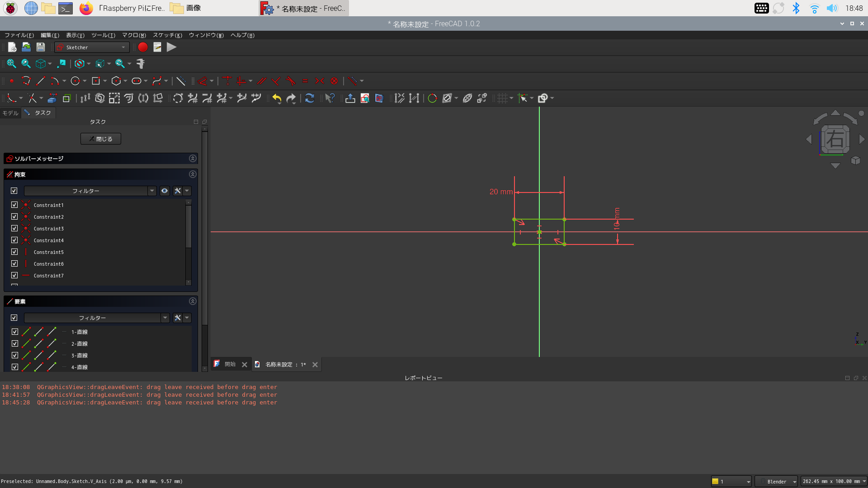Image resolution: width=868 pixels, height=488 pixels.
Task: Select the create polyline tool
Action: point(26,81)
